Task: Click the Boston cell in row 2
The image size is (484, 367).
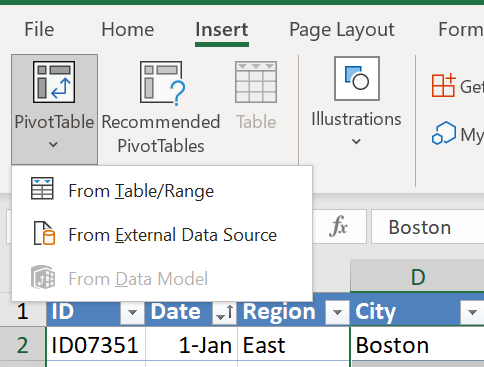Action: [x=418, y=345]
